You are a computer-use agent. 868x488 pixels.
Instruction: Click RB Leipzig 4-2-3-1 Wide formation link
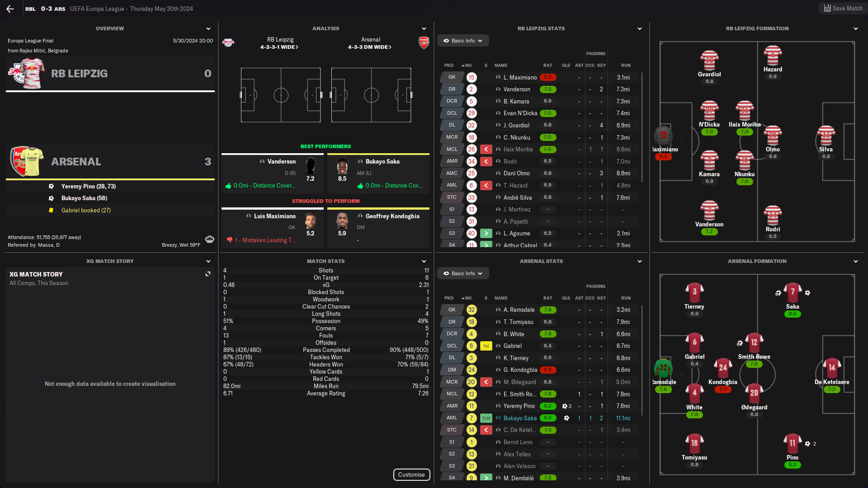tap(279, 47)
